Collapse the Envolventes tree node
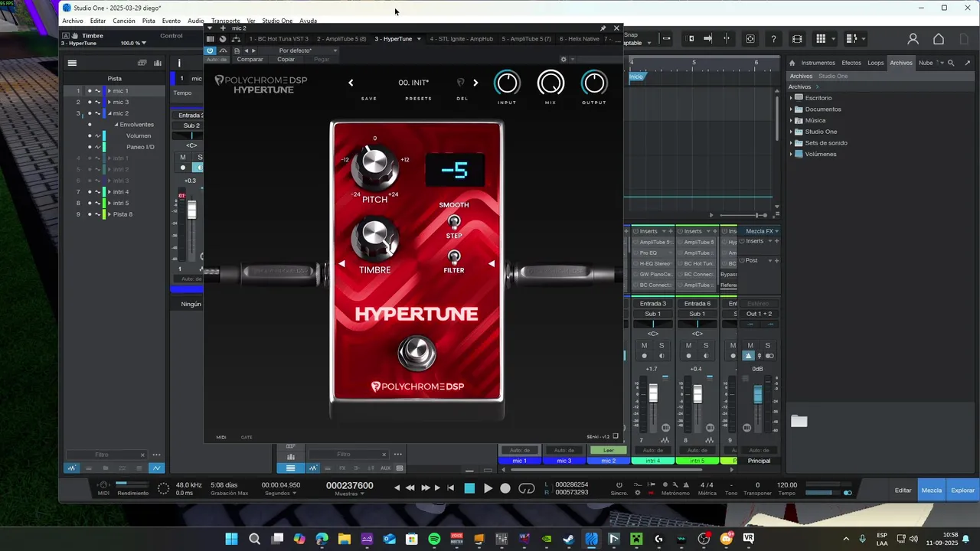This screenshot has height=551, width=980. point(116,125)
